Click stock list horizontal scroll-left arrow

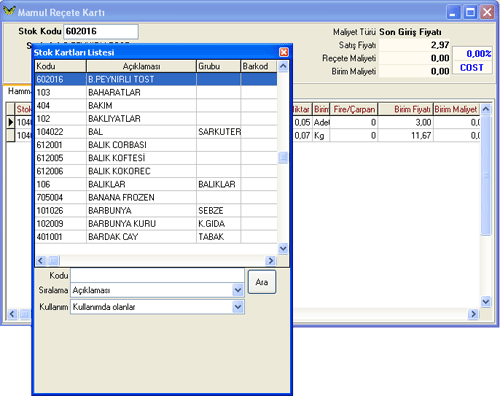coord(41,260)
